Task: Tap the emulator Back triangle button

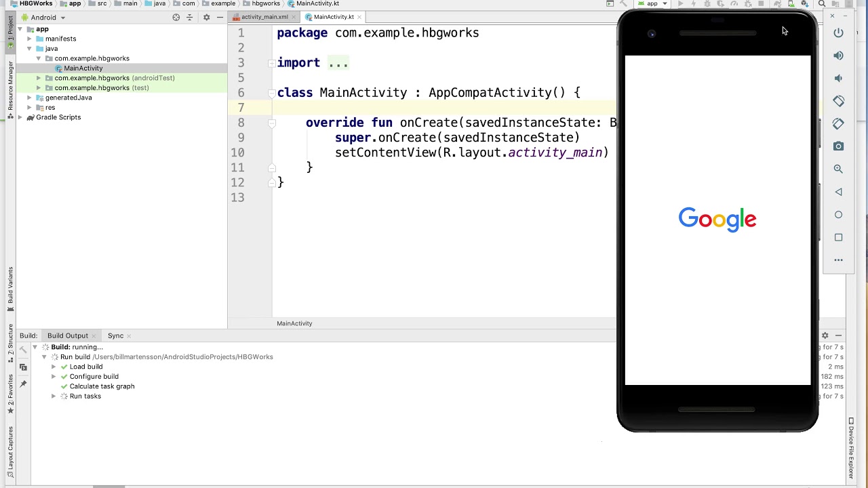Action: click(x=839, y=192)
